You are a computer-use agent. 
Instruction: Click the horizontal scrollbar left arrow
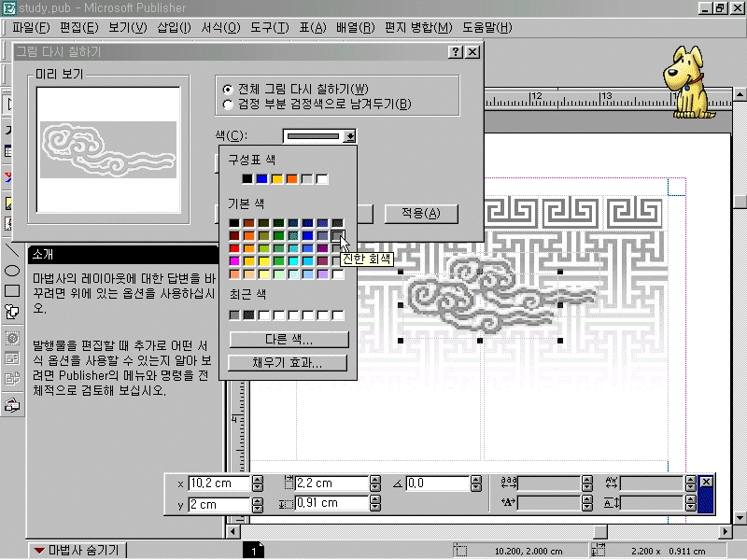(233, 531)
